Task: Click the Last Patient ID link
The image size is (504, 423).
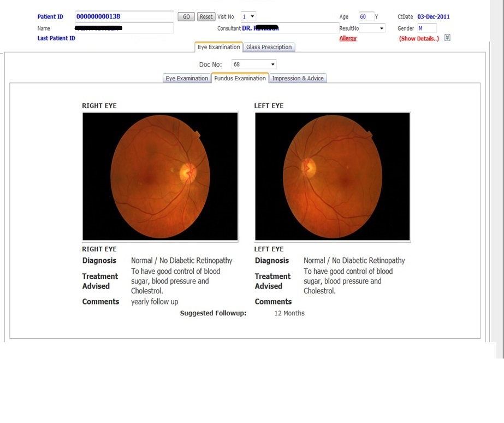Action: coord(56,38)
